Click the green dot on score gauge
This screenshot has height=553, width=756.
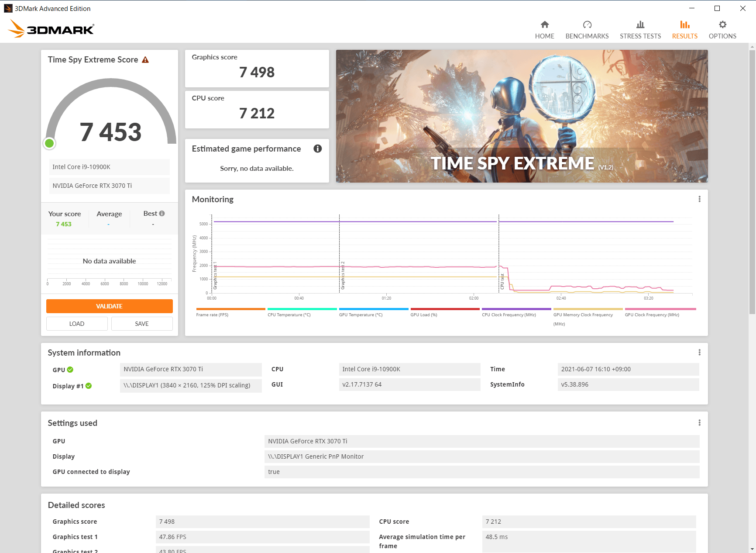(49, 143)
